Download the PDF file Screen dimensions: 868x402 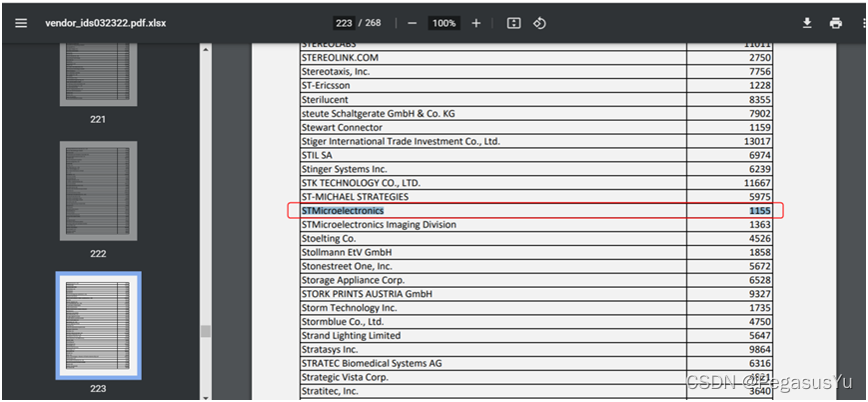point(807,23)
